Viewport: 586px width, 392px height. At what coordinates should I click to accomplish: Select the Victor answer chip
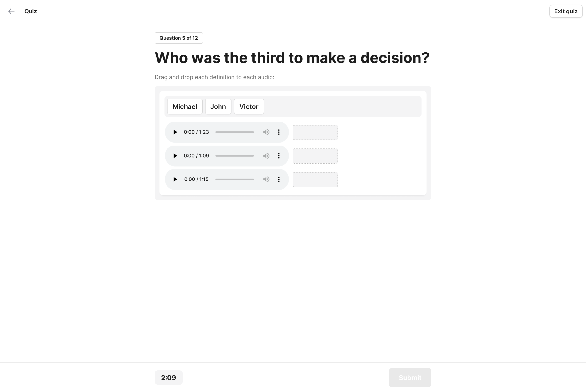point(249,106)
